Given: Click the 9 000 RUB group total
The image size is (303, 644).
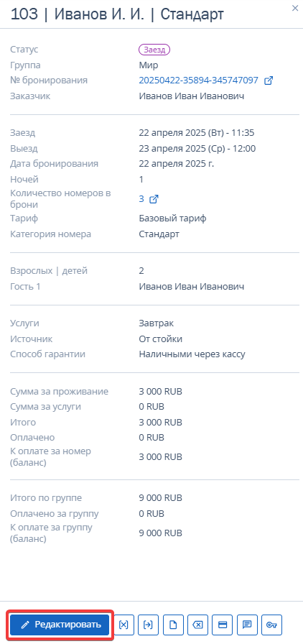Looking at the screenshot, I should click(160, 498).
